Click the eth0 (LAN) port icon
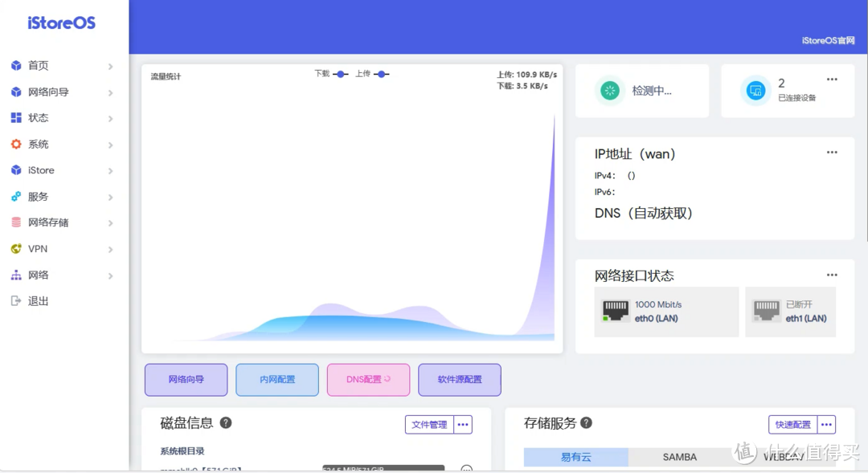Viewport: 868px width, 473px height. (x=615, y=310)
